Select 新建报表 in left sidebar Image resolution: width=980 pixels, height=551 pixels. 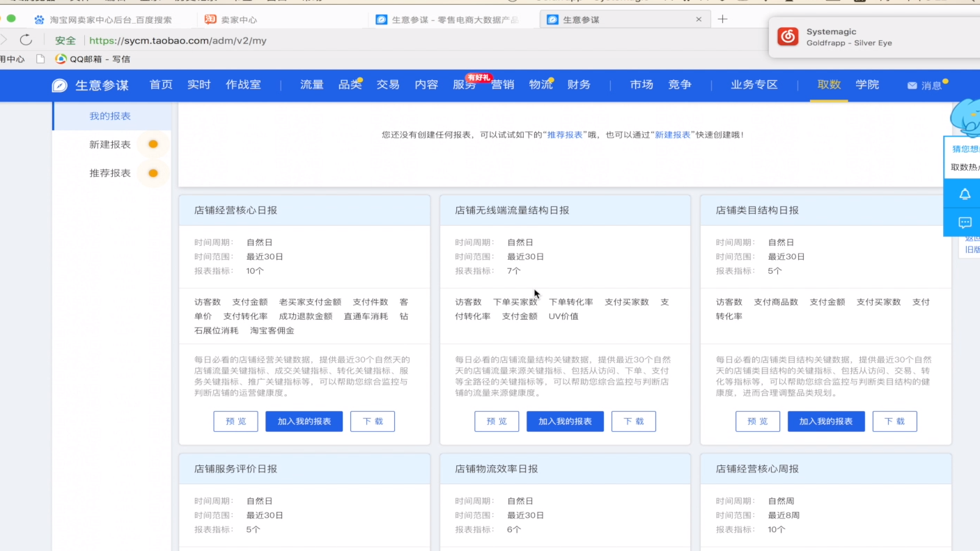point(110,144)
